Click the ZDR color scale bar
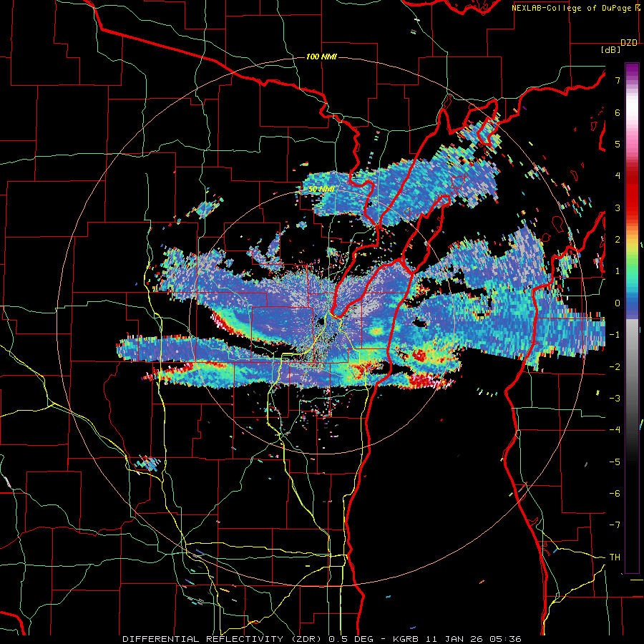 pos(632,318)
